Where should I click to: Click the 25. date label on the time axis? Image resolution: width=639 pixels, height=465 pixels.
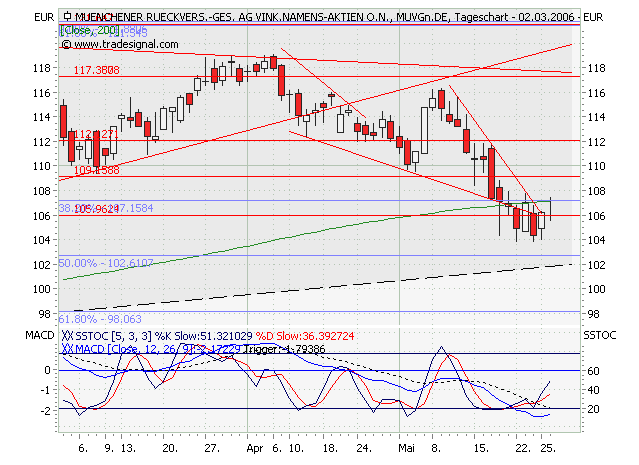click(548, 448)
